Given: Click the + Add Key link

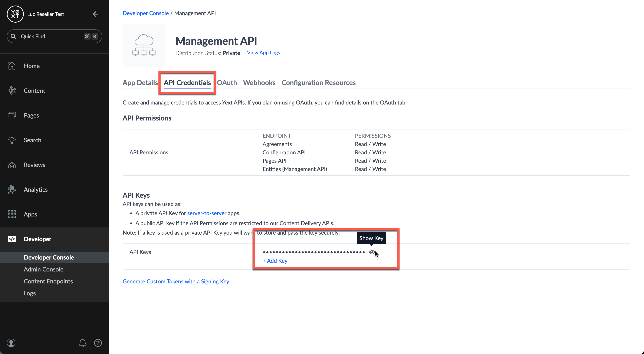Looking at the screenshot, I should pyautogui.click(x=275, y=261).
